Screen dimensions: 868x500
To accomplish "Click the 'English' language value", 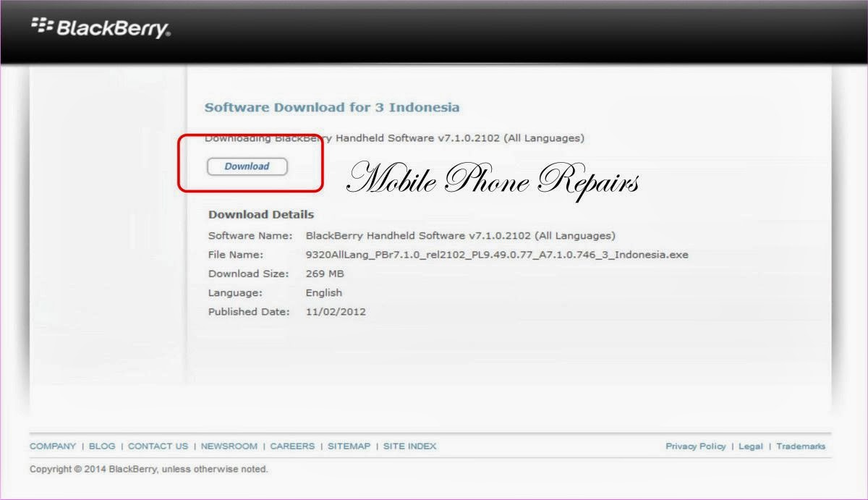I will click(324, 293).
